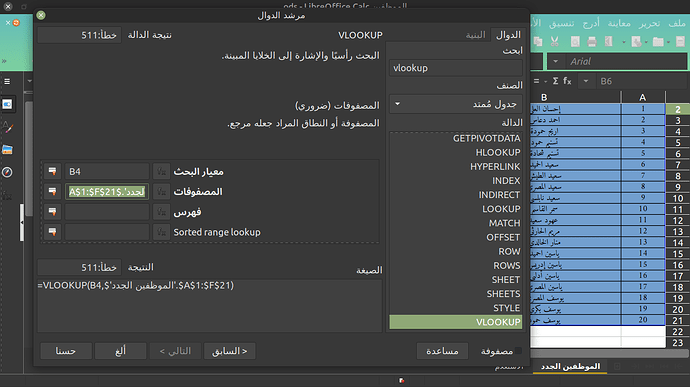Click the الصيغة formula text area
Viewport: 690px width, 387px height.
coord(209,306)
